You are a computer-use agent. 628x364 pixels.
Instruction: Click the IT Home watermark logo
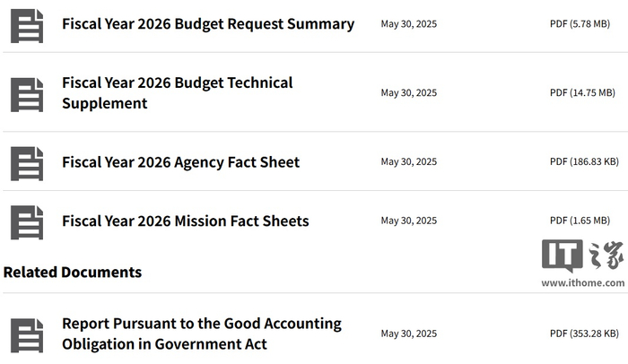tap(581, 256)
